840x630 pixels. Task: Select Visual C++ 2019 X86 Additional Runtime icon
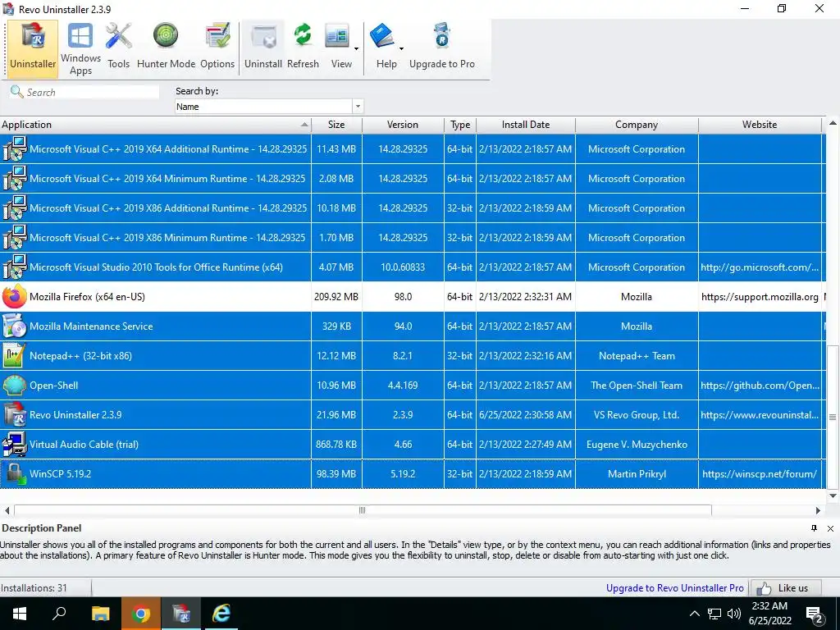pyautogui.click(x=15, y=208)
